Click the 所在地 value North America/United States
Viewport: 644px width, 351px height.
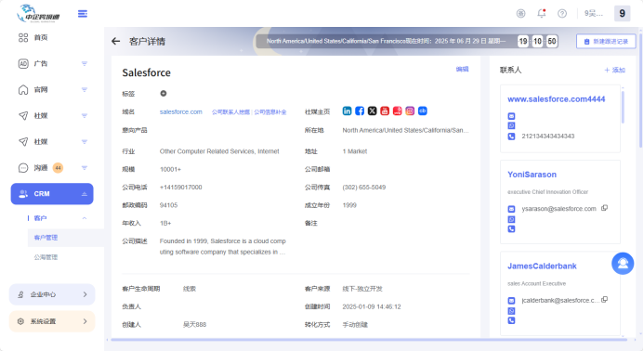pyautogui.click(x=405, y=130)
